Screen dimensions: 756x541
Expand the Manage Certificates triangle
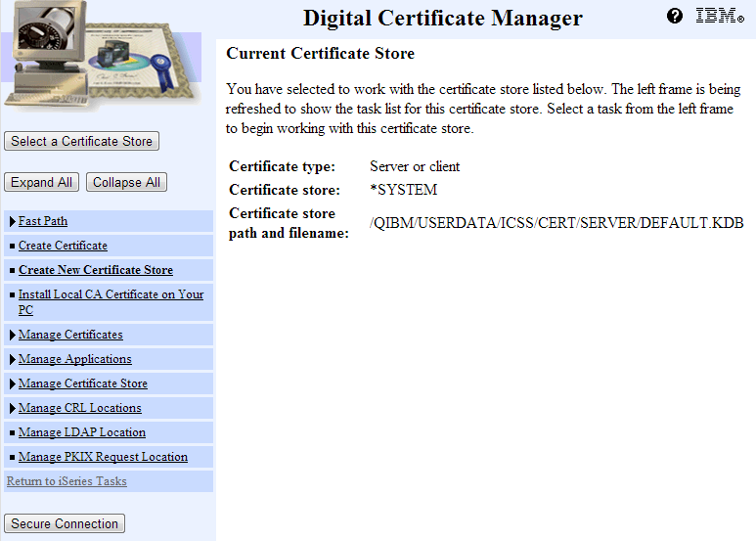(13, 336)
